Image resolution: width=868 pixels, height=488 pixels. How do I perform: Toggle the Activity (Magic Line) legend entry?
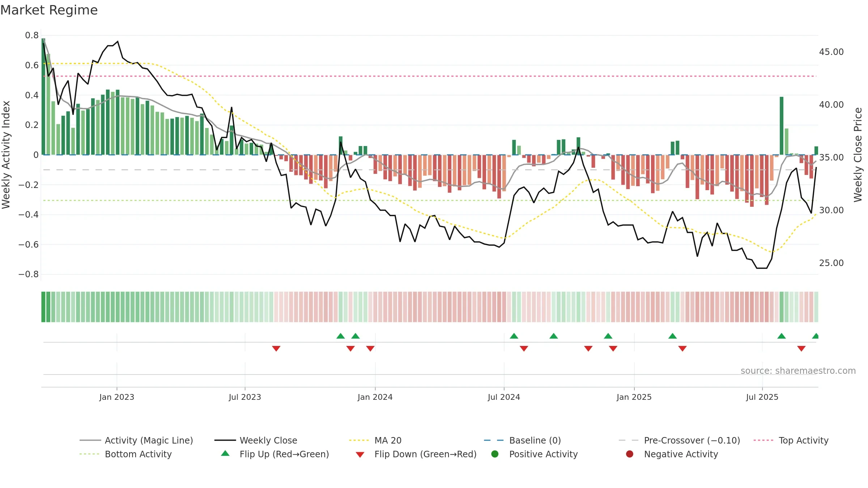click(x=136, y=440)
